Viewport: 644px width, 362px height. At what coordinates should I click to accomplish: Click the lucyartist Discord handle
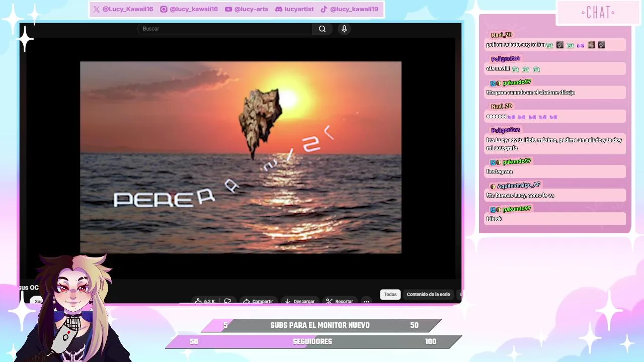coord(299,9)
